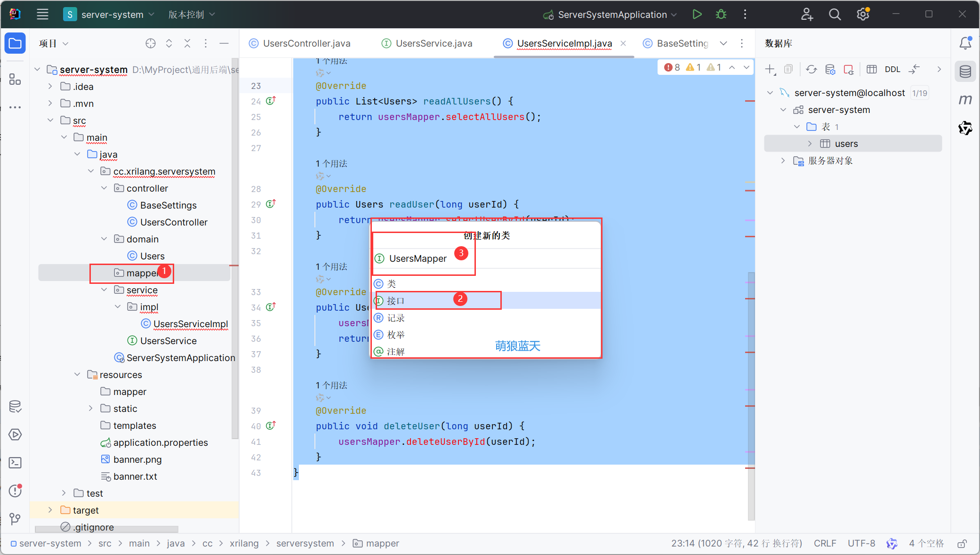Switch to the UsersController.java tab
Image resolution: width=980 pixels, height=555 pixels.
tap(305, 43)
